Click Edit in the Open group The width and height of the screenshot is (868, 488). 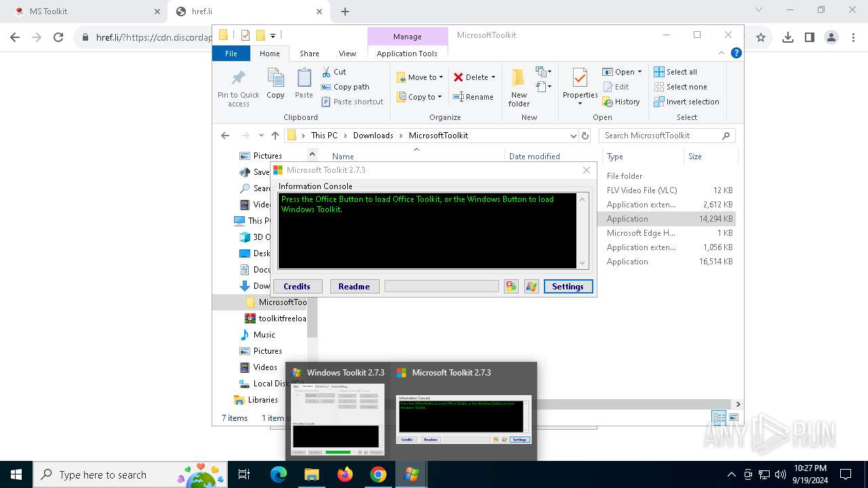pyautogui.click(x=616, y=87)
